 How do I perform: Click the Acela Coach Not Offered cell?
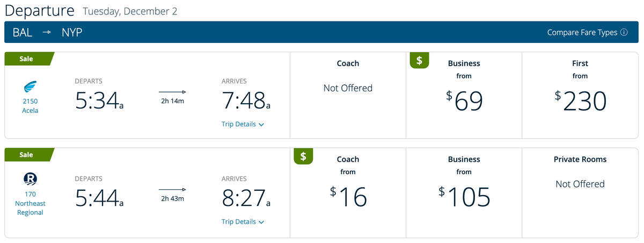click(348, 88)
